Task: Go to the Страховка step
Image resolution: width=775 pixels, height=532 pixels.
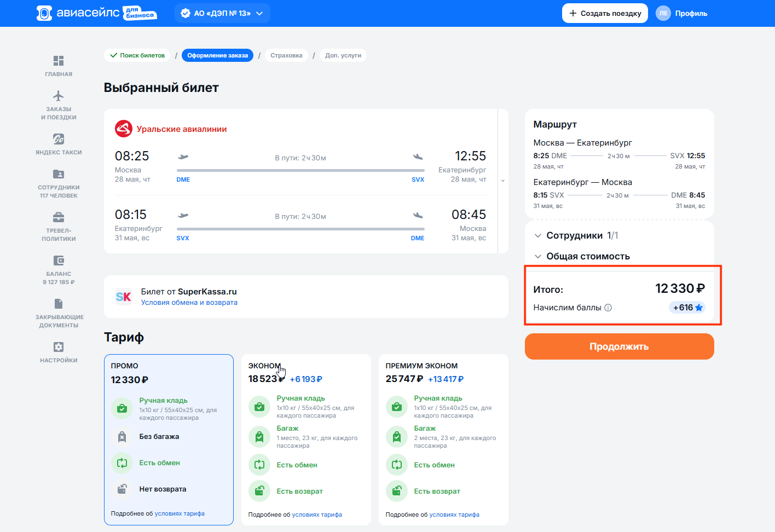Action: 286,55
